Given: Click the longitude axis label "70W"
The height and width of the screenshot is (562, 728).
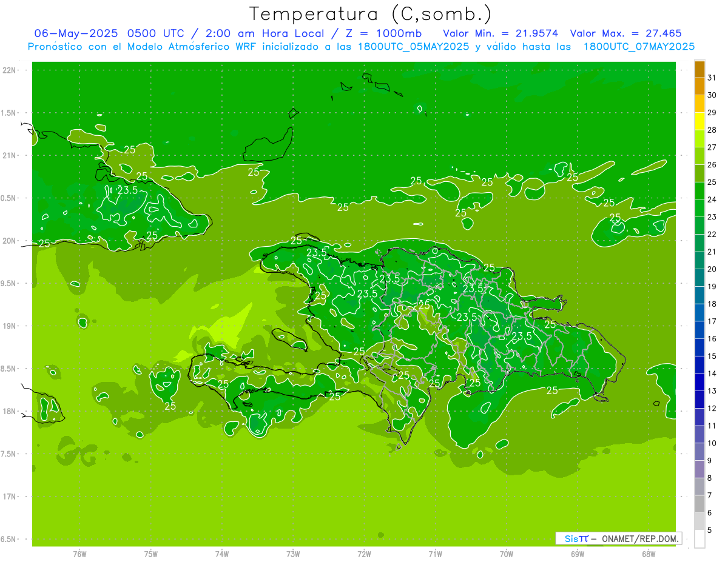Looking at the screenshot, I should pos(507,554).
